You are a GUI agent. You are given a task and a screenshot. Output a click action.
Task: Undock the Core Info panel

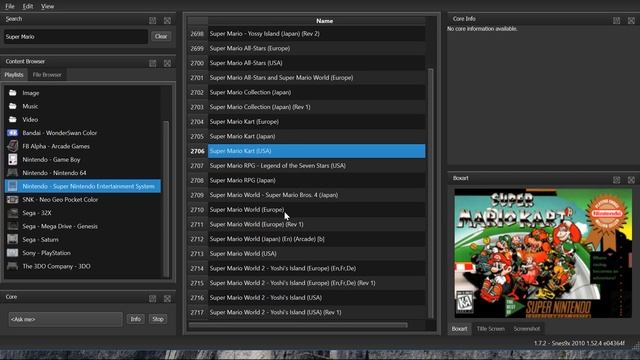click(x=616, y=20)
